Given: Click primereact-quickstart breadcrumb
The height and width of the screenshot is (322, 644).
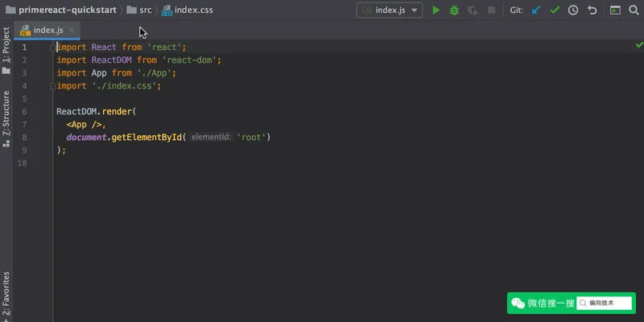Looking at the screenshot, I should click(61, 10).
